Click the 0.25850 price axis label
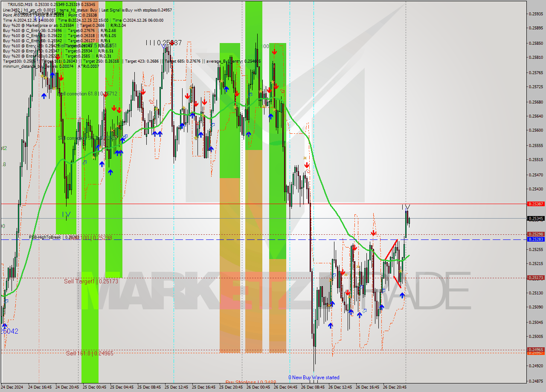 point(536,43)
